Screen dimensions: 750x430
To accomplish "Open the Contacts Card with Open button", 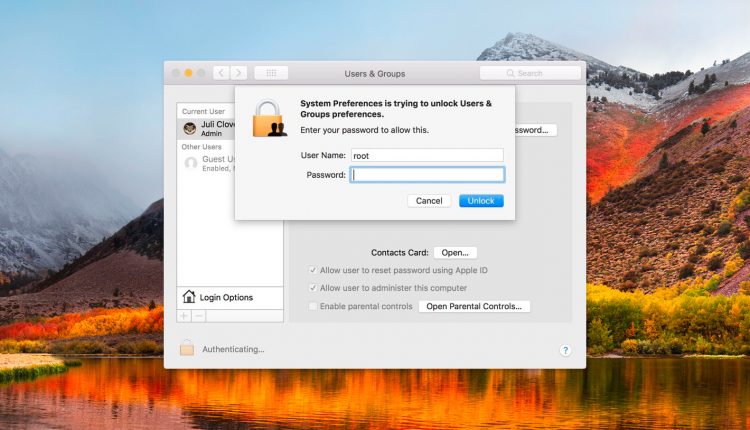I will pyautogui.click(x=454, y=253).
